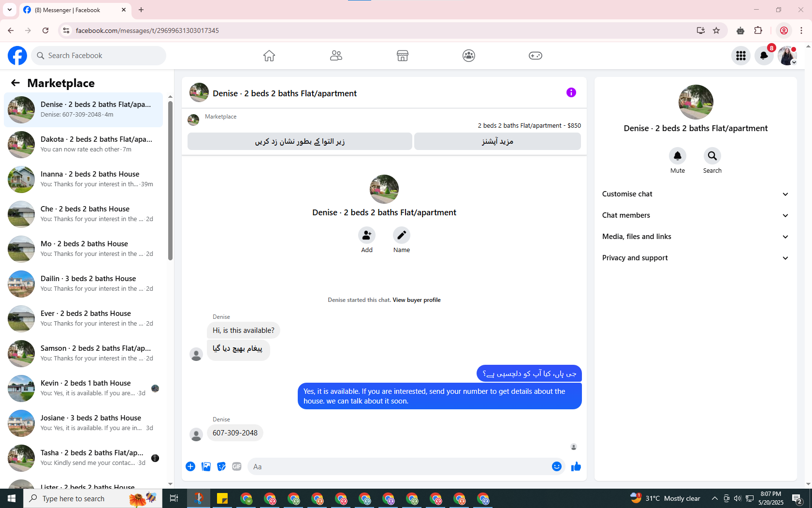The image size is (812, 508).
Task: Show hidden system tray icons chevron
Action: point(714,498)
